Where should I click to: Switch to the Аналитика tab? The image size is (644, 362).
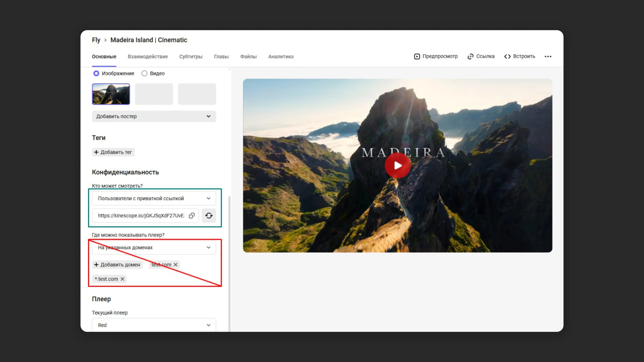[281, 57]
